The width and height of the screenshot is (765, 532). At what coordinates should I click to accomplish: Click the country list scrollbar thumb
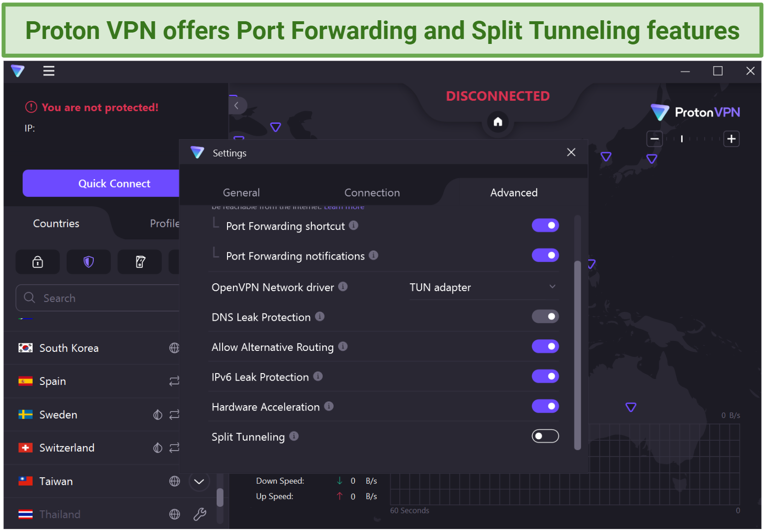(x=220, y=497)
